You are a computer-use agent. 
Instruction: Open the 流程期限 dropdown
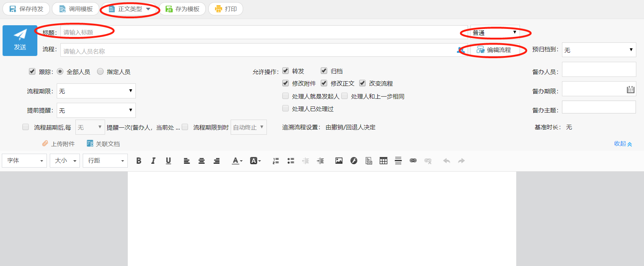[96, 91]
